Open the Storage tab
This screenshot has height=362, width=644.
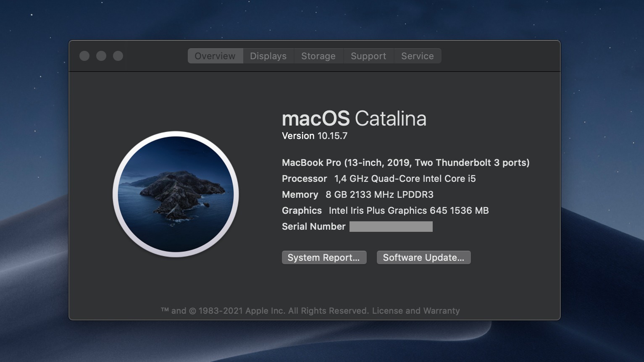318,56
